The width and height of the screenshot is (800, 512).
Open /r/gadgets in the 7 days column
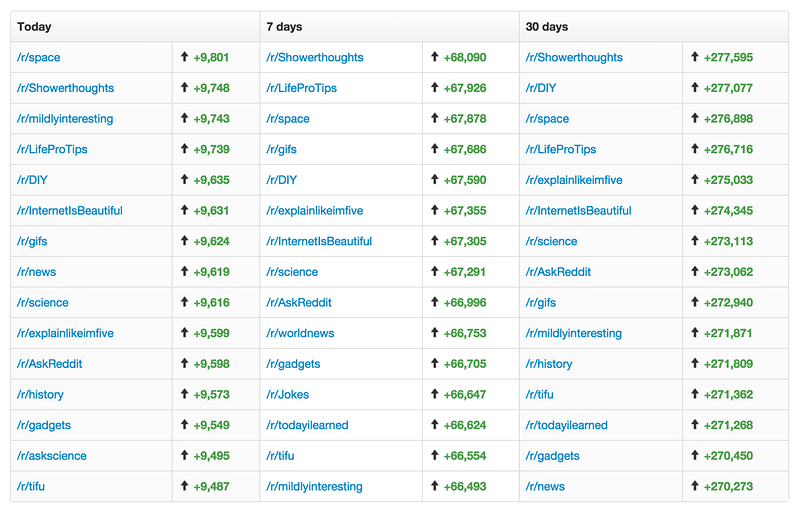click(x=293, y=363)
